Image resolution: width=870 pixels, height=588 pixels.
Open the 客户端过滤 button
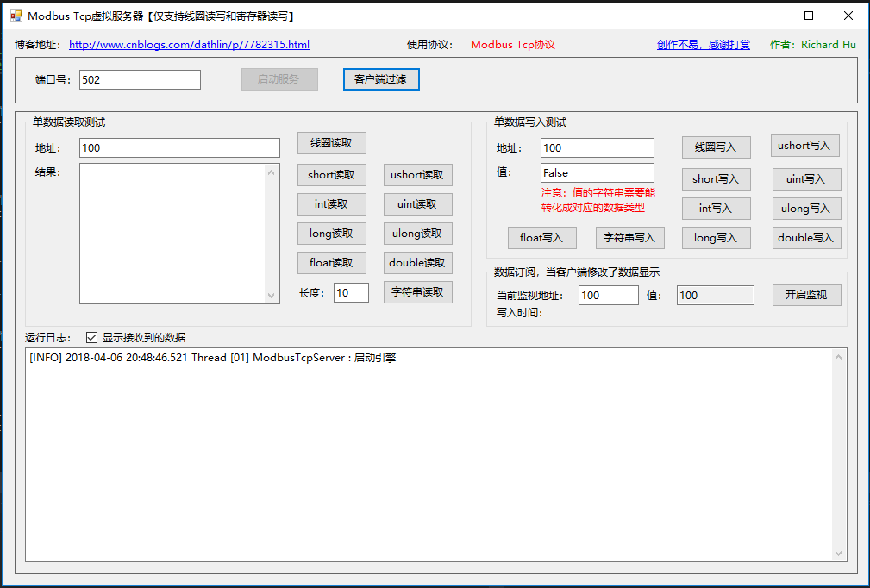381,79
